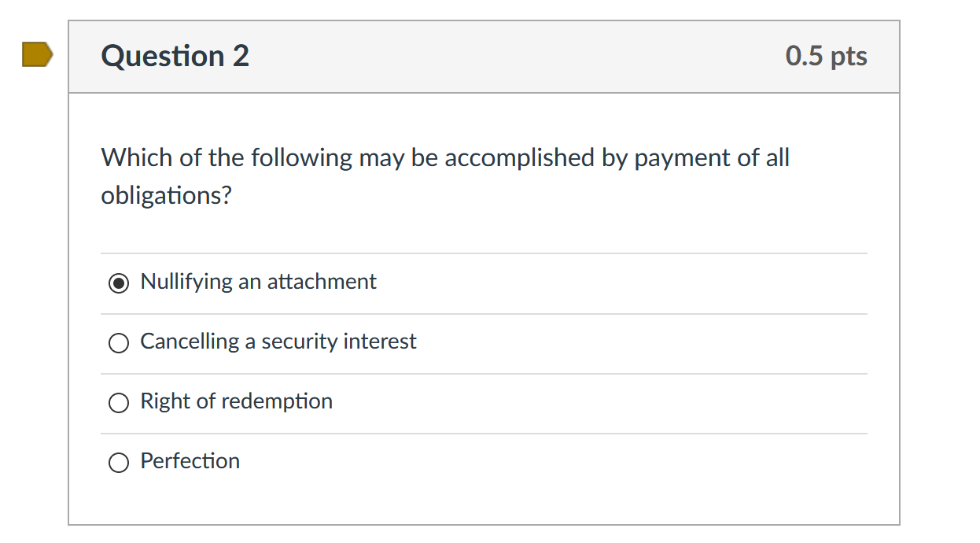Click the Question 2 header text
Image resolution: width=980 pixels, height=543 pixels.
(175, 55)
